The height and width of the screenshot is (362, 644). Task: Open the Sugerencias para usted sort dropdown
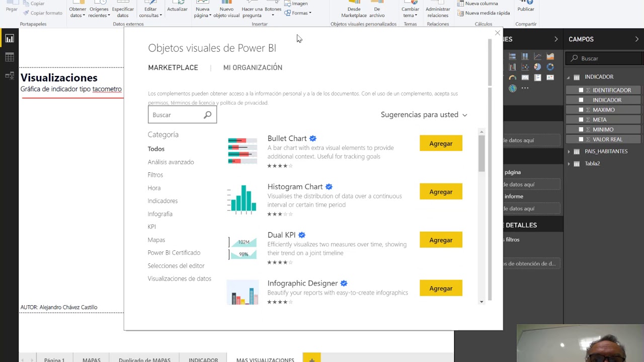coord(424,115)
